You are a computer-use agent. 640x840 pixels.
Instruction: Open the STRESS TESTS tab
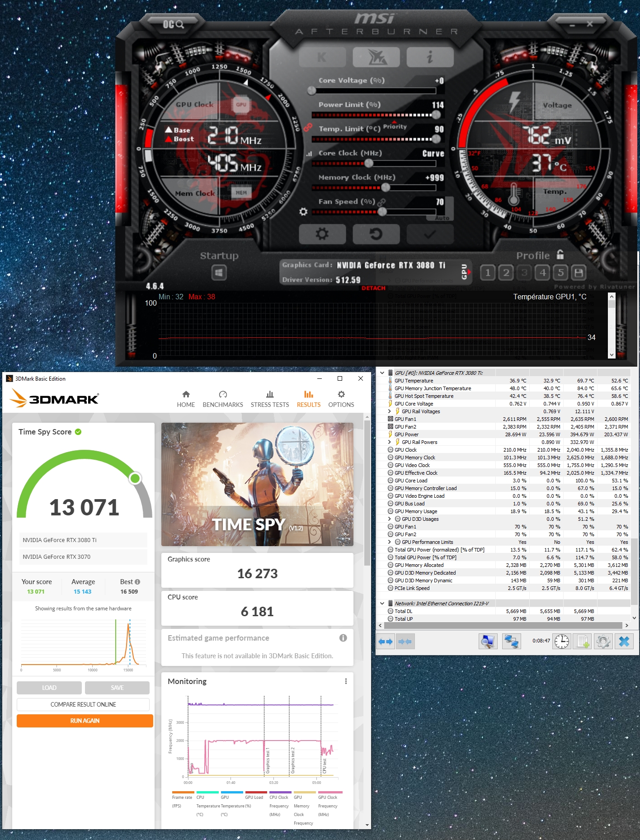(270, 399)
